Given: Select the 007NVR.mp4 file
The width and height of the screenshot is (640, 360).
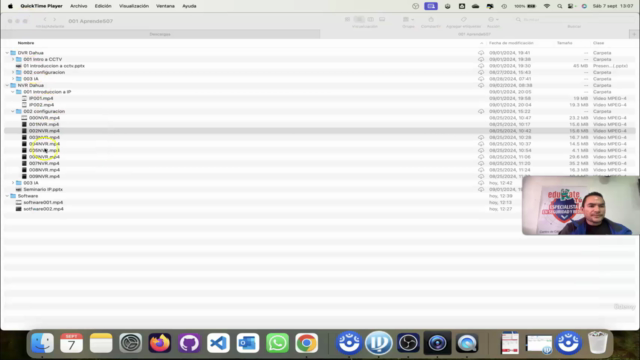Looking at the screenshot, I should point(44,163).
